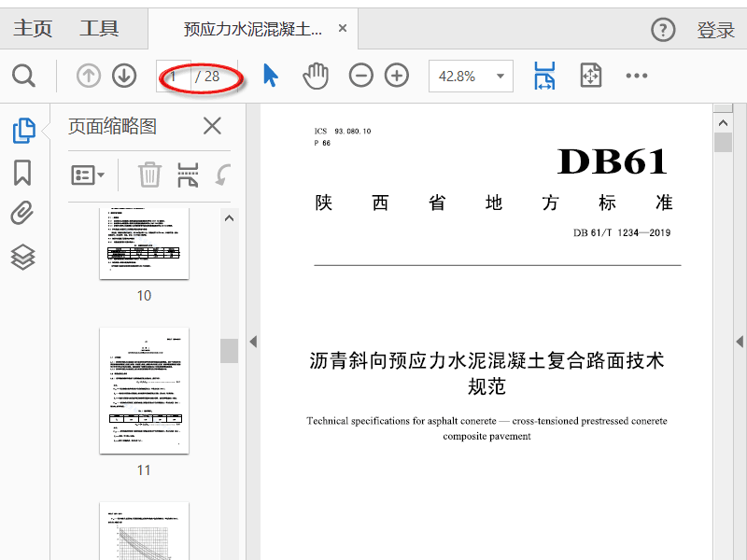Screen dimensions: 747x560
Task: Click the thumbnails panel scrollbar handle
Action: point(229,351)
